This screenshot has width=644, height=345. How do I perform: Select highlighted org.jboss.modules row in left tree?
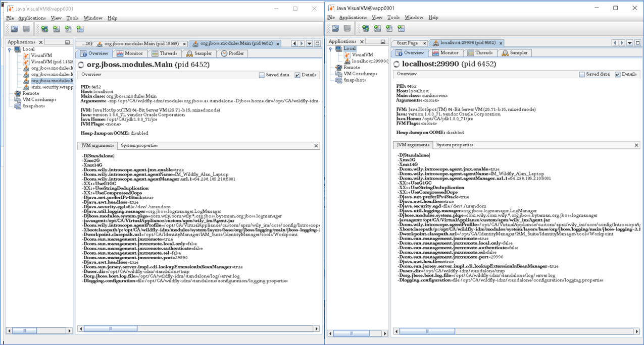tap(52, 81)
